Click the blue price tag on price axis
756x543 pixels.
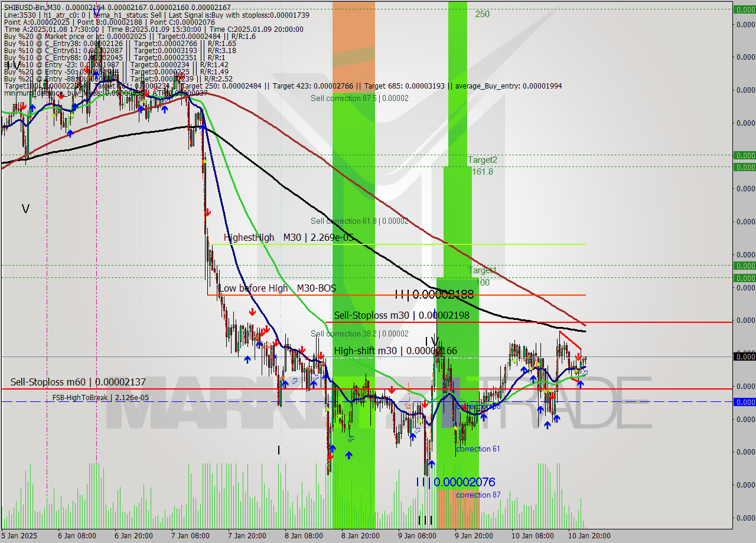pos(744,402)
